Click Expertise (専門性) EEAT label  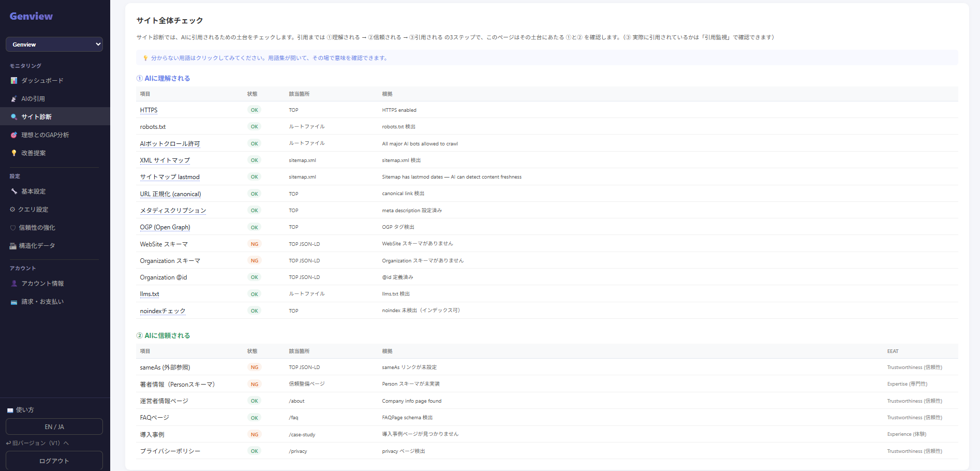pyautogui.click(x=907, y=384)
